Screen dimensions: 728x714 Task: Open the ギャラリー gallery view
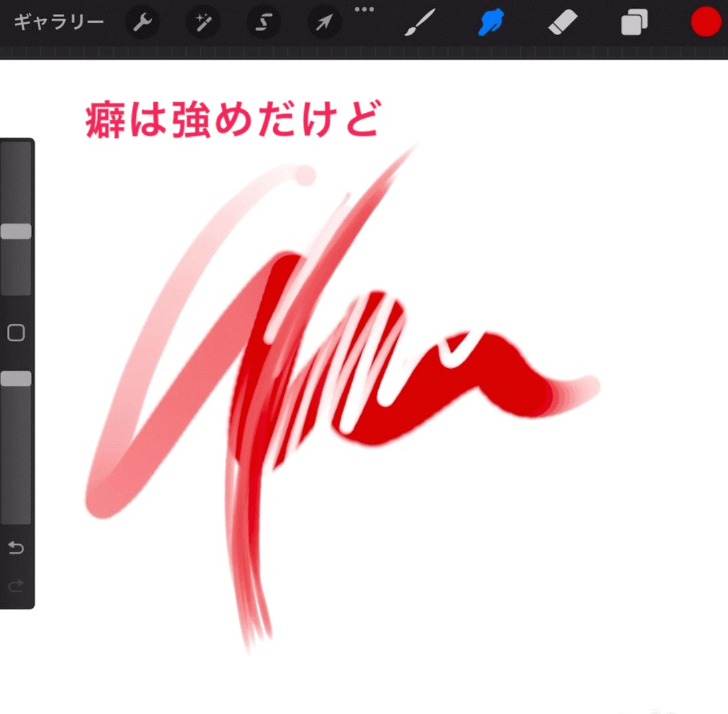[59, 23]
